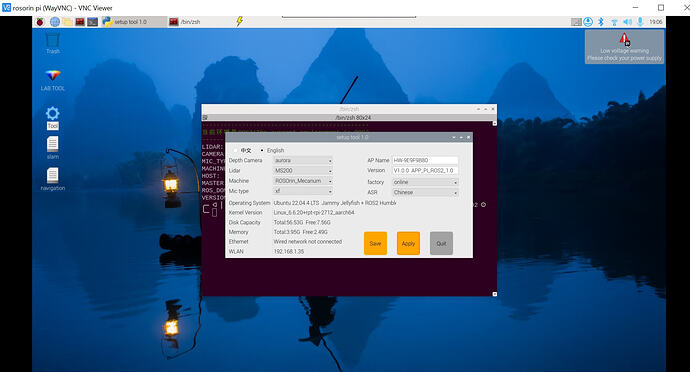
Task: Select the LAB TOOL desktop icon
Action: pos(52,80)
